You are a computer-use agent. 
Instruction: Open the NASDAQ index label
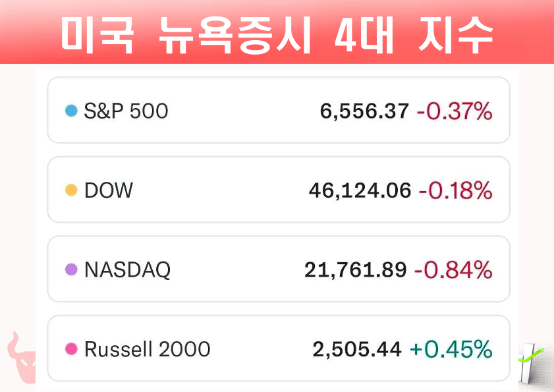(x=127, y=269)
